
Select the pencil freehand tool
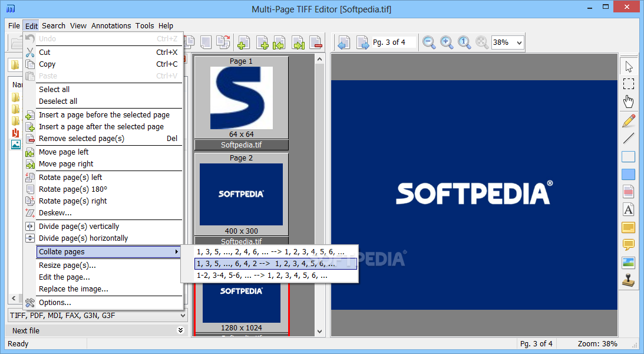tap(629, 121)
